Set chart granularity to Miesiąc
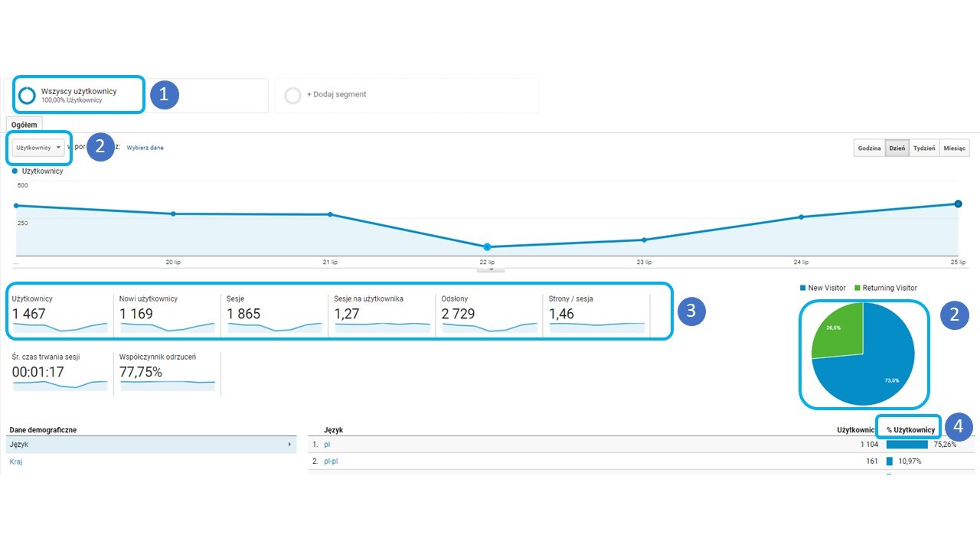 [954, 148]
